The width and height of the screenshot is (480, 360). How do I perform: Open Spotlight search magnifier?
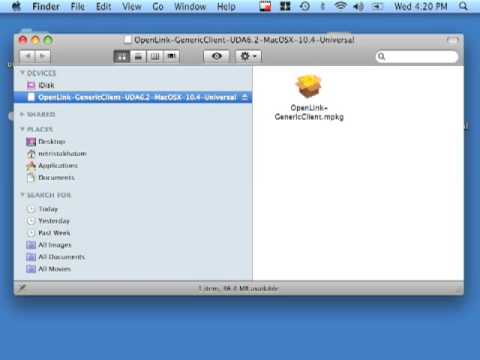click(x=463, y=6)
